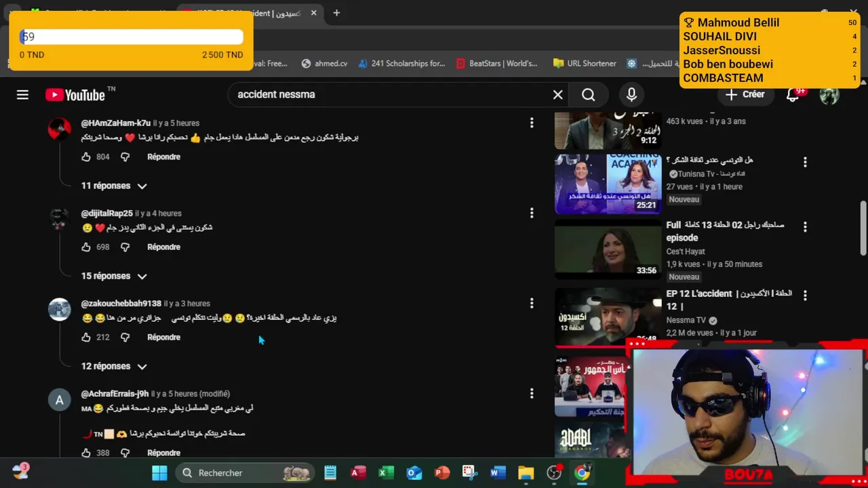Dislike the @HAmZaHam-k7u comment
Image resolution: width=868 pixels, height=488 pixels.
(125, 157)
